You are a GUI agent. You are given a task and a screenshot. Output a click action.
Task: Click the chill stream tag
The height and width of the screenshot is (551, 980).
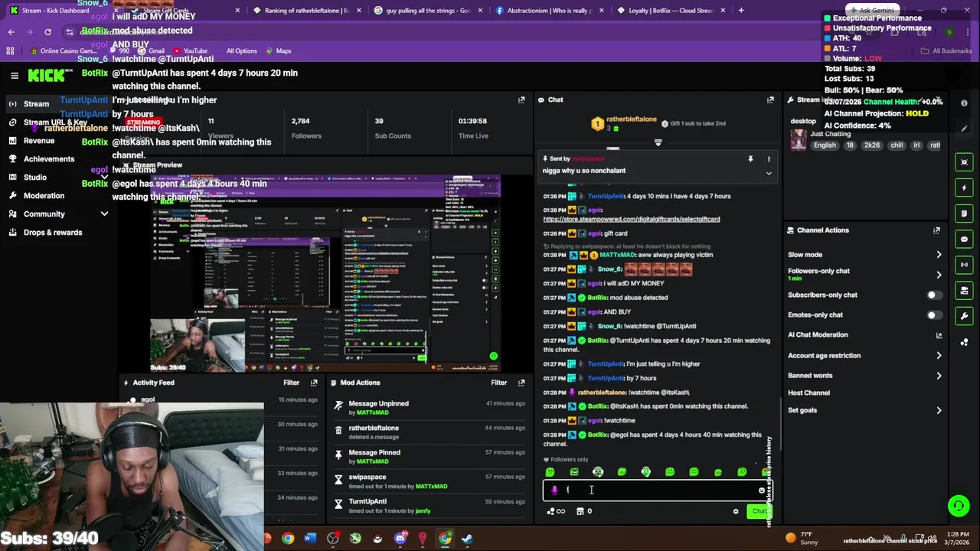897,145
